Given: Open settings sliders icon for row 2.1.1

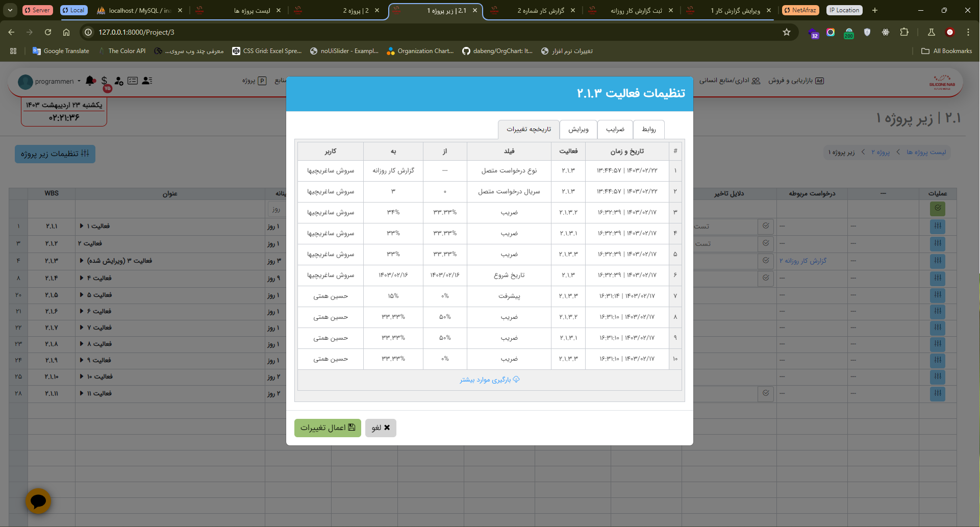Looking at the screenshot, I should [937, 226].
